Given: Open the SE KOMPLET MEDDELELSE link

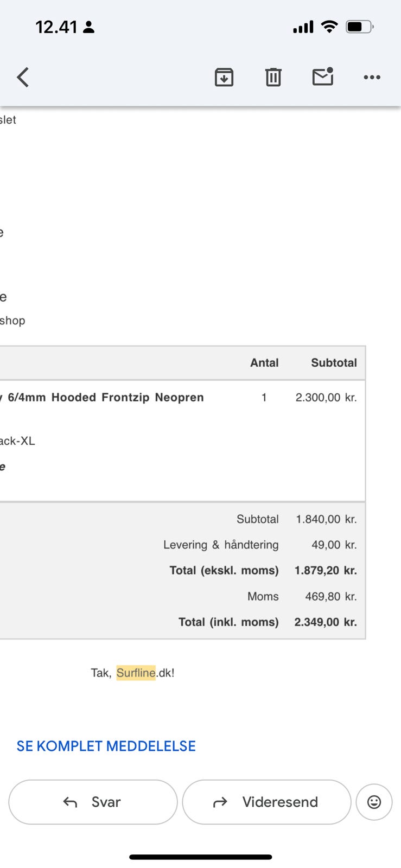Looking at the screenshot, I should pyautogui.click(x=106, y=746).
